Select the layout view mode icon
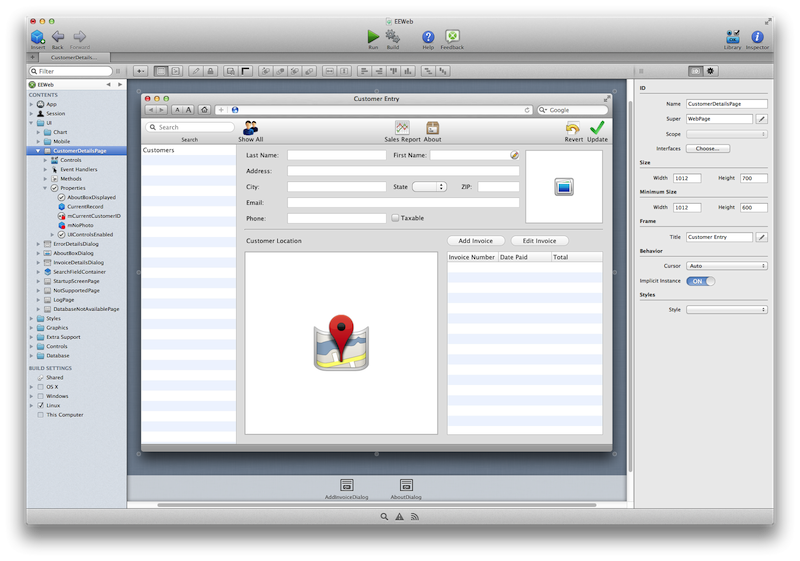800x561 pixels. point(161,71)
